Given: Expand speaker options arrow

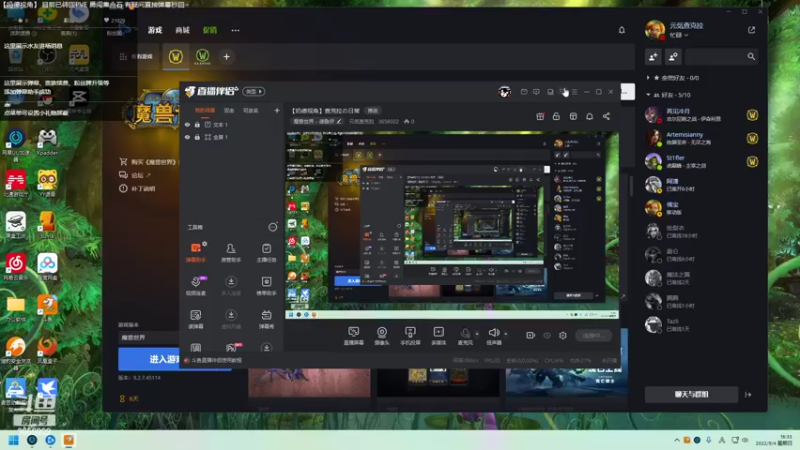Looking at the screenshot, I should point(506,334).
